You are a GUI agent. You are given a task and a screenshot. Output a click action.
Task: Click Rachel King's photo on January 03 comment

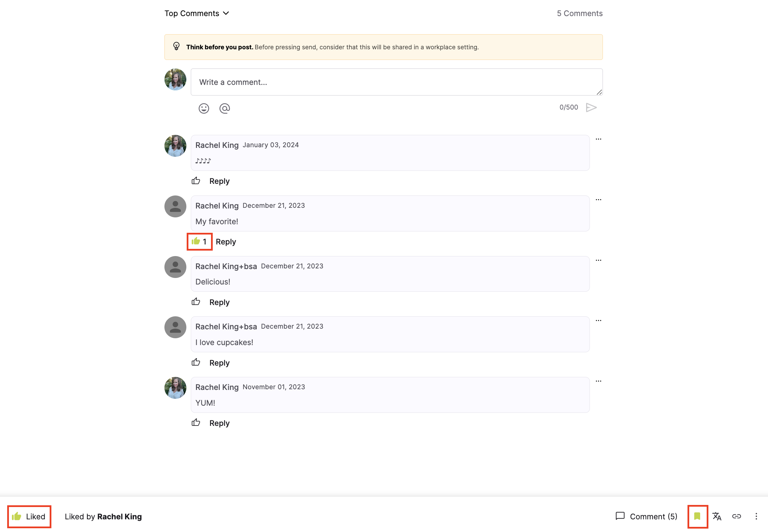[x=175, y=146]
